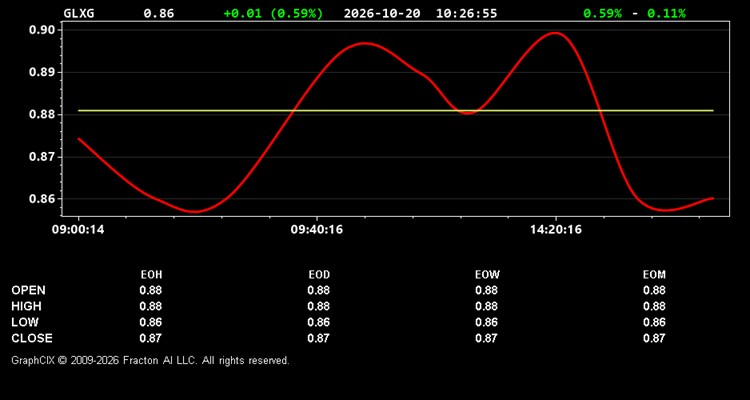Viewport: 750px width, 400px height.
Task: Click the HIGH value under EOD
Action: click(x=319, y=306)
